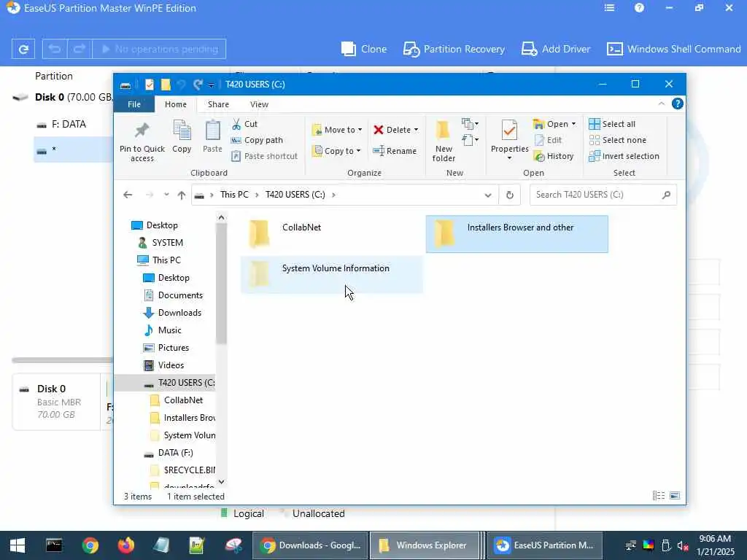Switch to the Share ribbon tab
Screen dimensions: 747x560
tap(218, 104)
